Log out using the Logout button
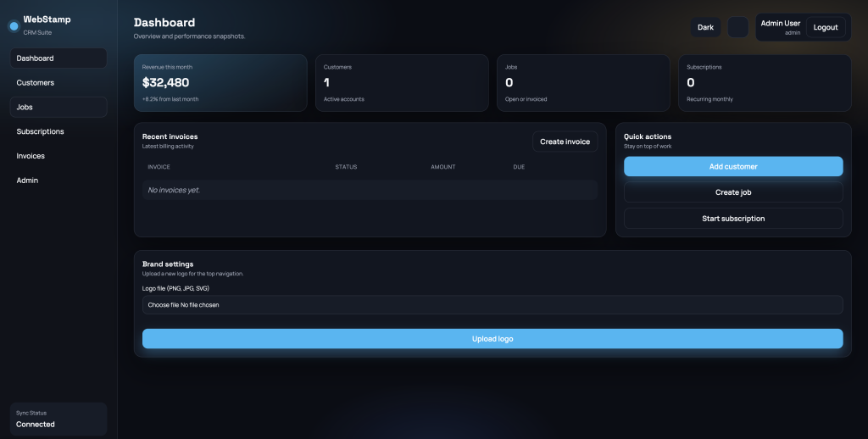This screenshot has height=439, width=868. (825, 27)
